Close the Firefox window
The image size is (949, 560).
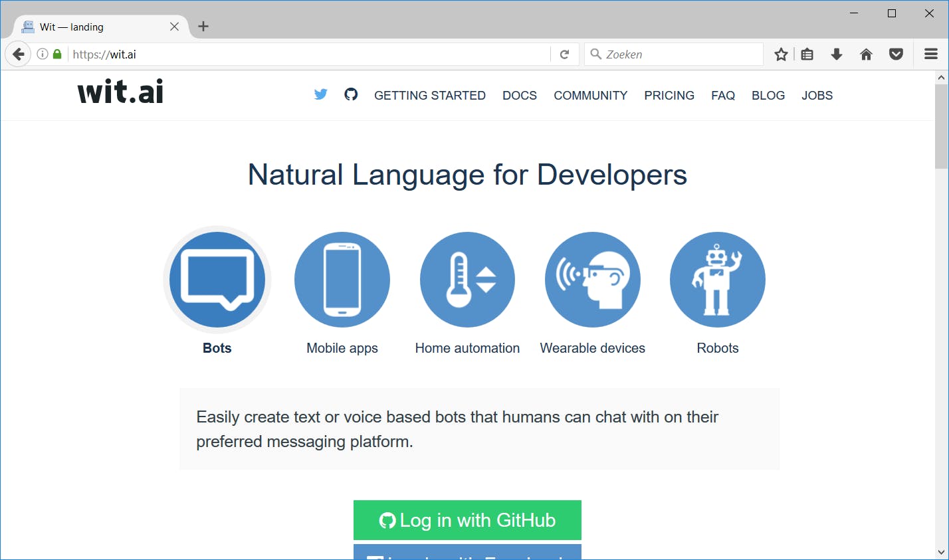coord(929,13)
